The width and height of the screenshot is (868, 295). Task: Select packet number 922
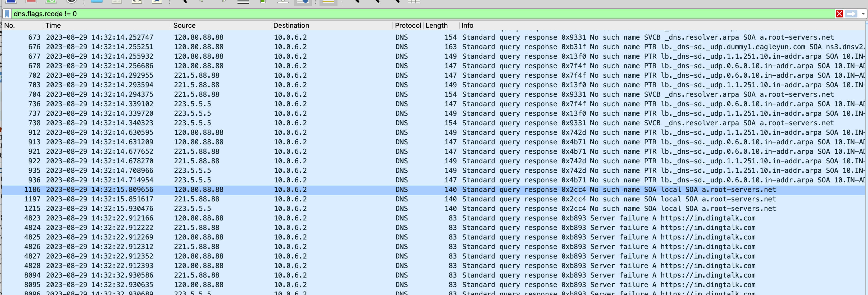434,161
